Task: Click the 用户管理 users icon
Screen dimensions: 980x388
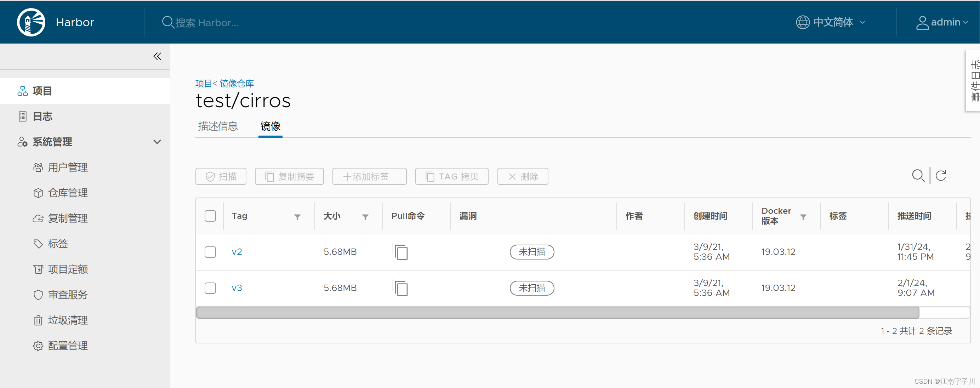Action: [38, 167]
